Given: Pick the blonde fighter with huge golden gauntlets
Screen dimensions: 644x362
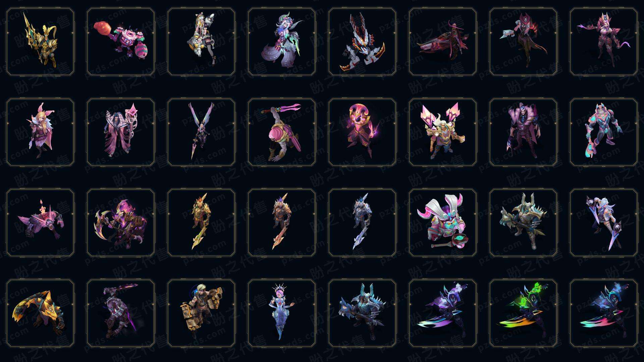Looking at the screenshot, I should tap(201, 313).
